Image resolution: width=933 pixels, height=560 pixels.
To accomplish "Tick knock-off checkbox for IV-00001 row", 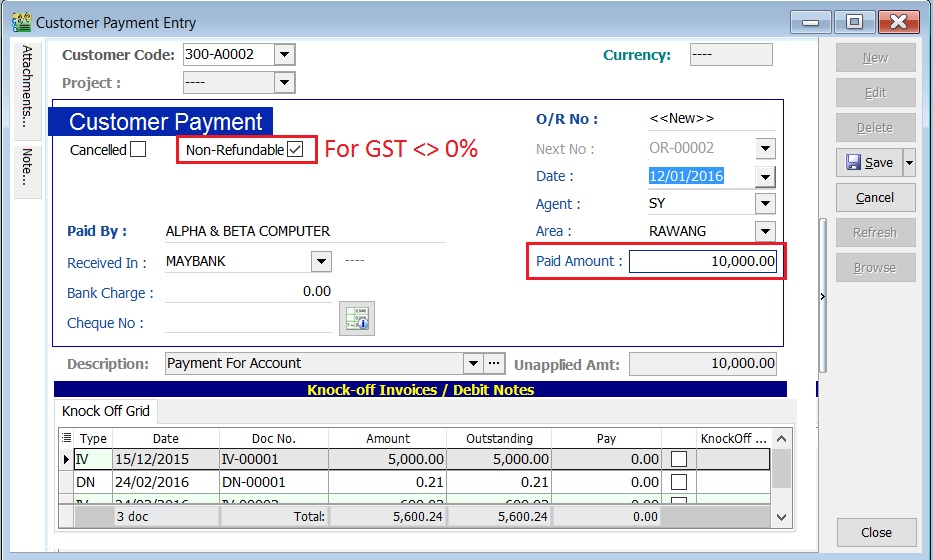I will pos(679,459).
